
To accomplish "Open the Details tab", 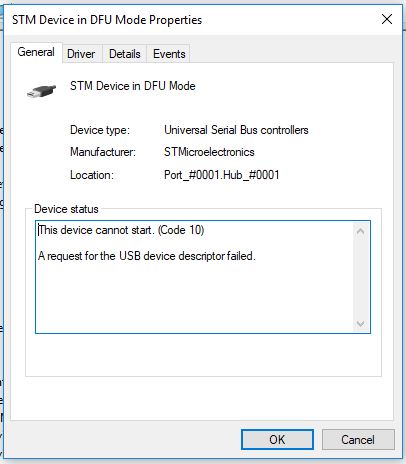I will coord(125,54).
